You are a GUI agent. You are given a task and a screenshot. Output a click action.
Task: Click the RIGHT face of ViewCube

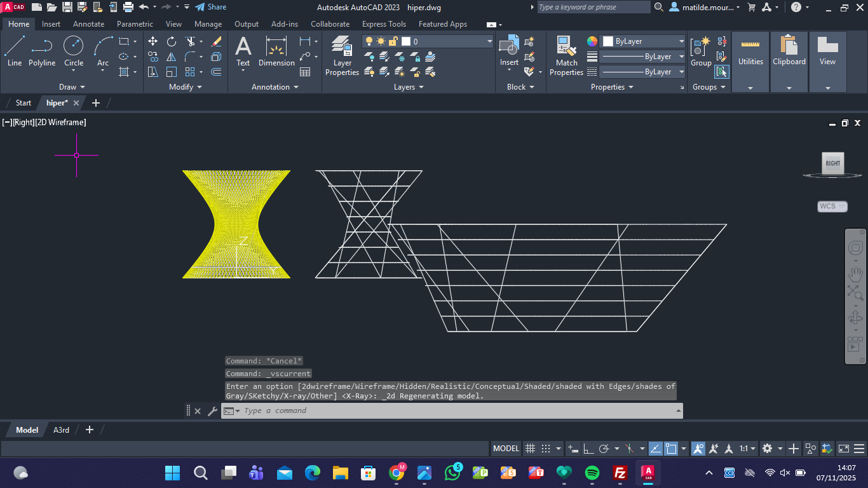pos(832,163)
